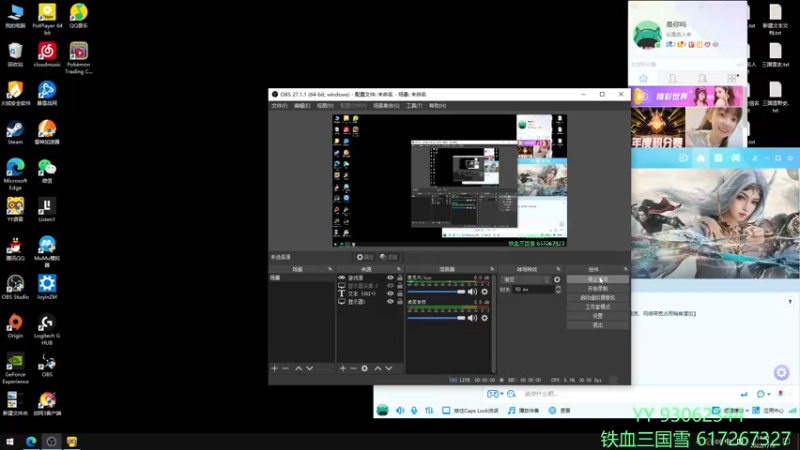Open 应用中心 in YY bottom bar
Screen dimensions: 800x450
pyautogui.click(x=769, y=410)
